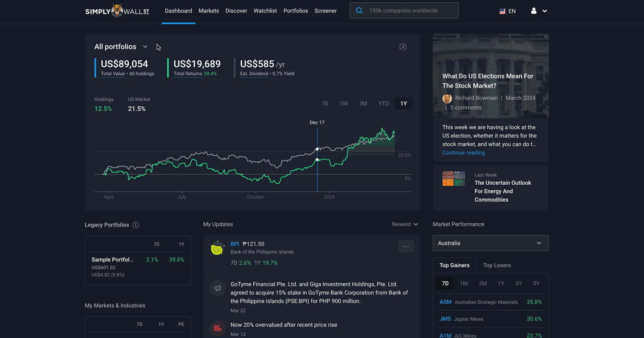Open the US Elections article headline

488,81
